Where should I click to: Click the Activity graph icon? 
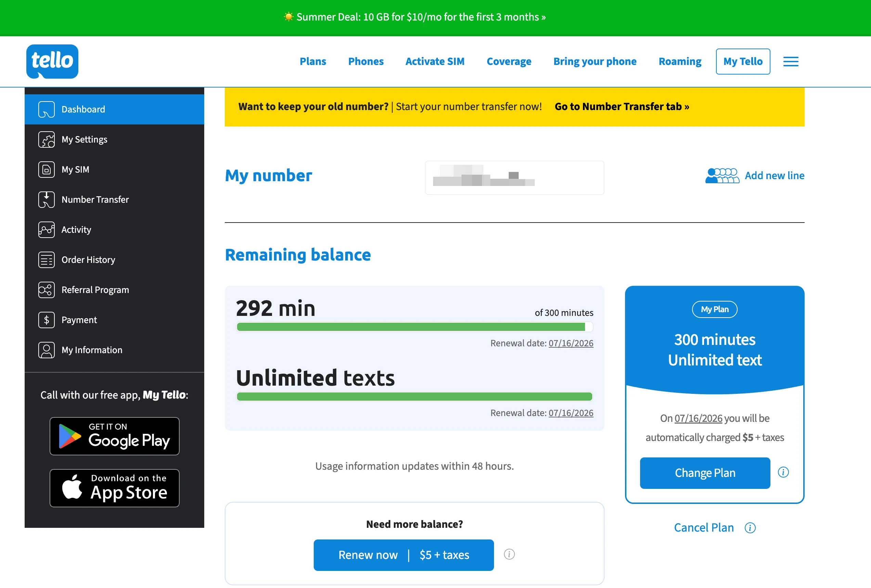pos(47,230)
